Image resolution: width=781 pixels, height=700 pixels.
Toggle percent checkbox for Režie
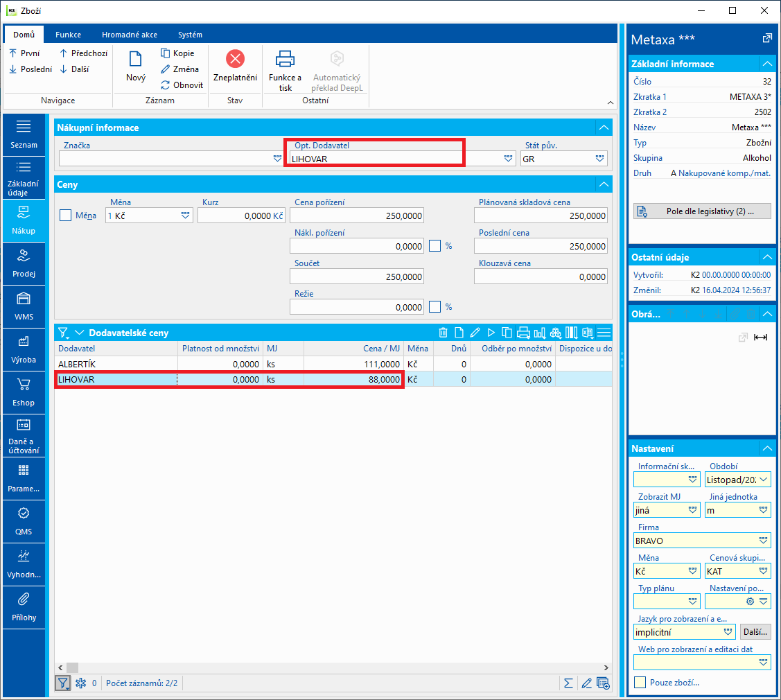coord(435,307)
